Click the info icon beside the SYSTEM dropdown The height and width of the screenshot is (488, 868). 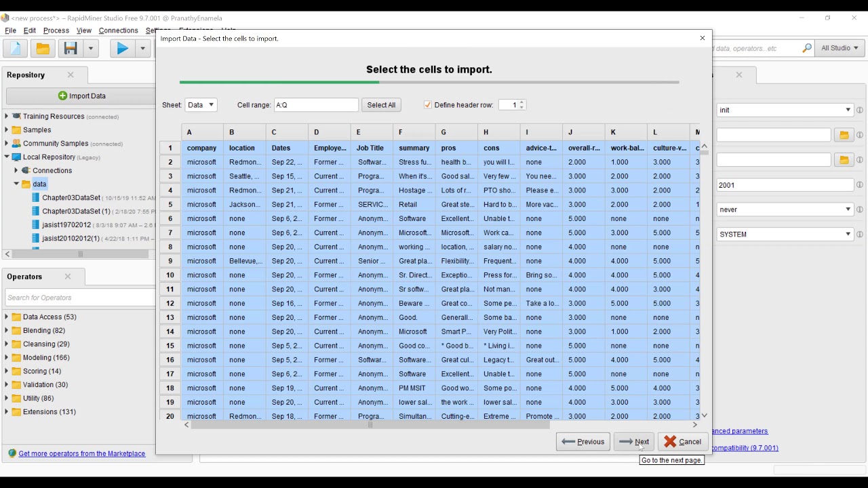pyautogui.click(x=859, y=235)
